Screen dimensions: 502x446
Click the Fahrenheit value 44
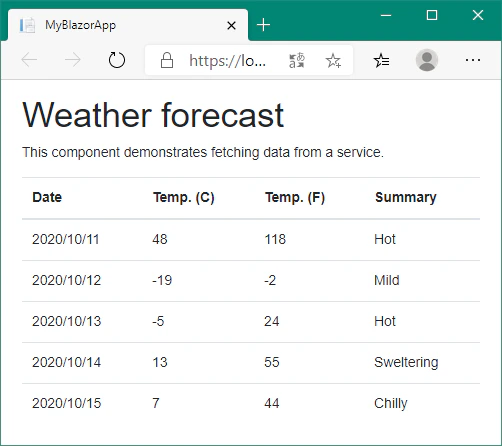point(272,403)
